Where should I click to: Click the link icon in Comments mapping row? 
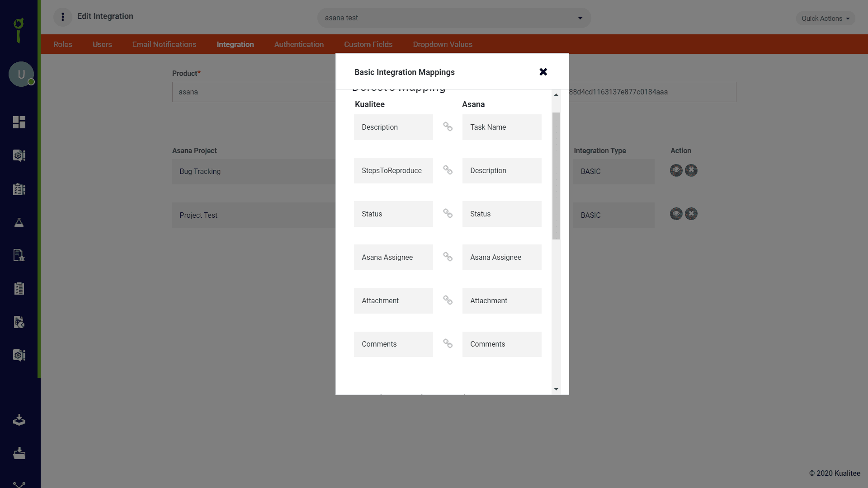(448, 343)
